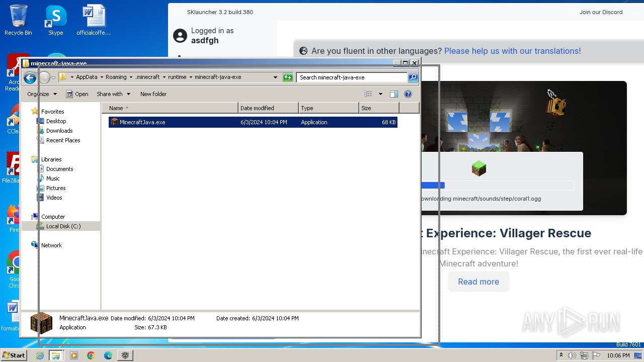Open Edge from the taskbar
Screen dimensions: 644x362
pos(108,355)
